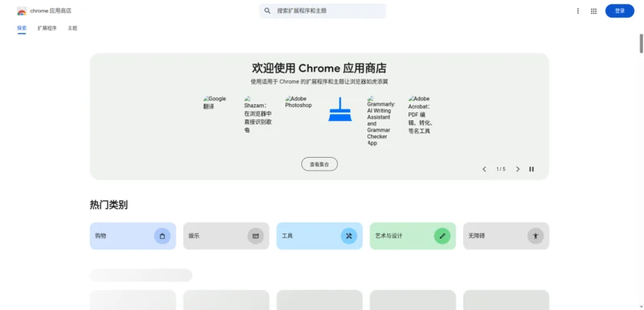Pause the carousel autoplay

pyautogui.click(x=531, y=169)
